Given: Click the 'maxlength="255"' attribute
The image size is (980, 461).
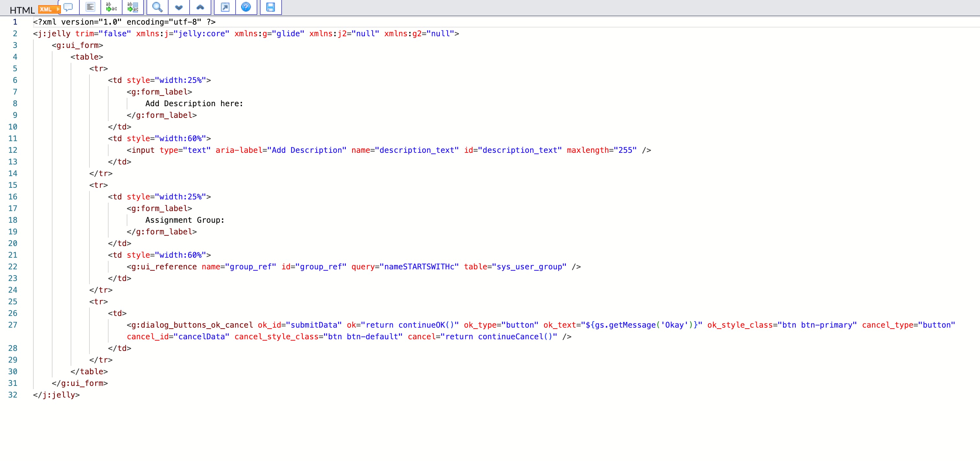Looking at the screenshot, I should coord(601,150).
